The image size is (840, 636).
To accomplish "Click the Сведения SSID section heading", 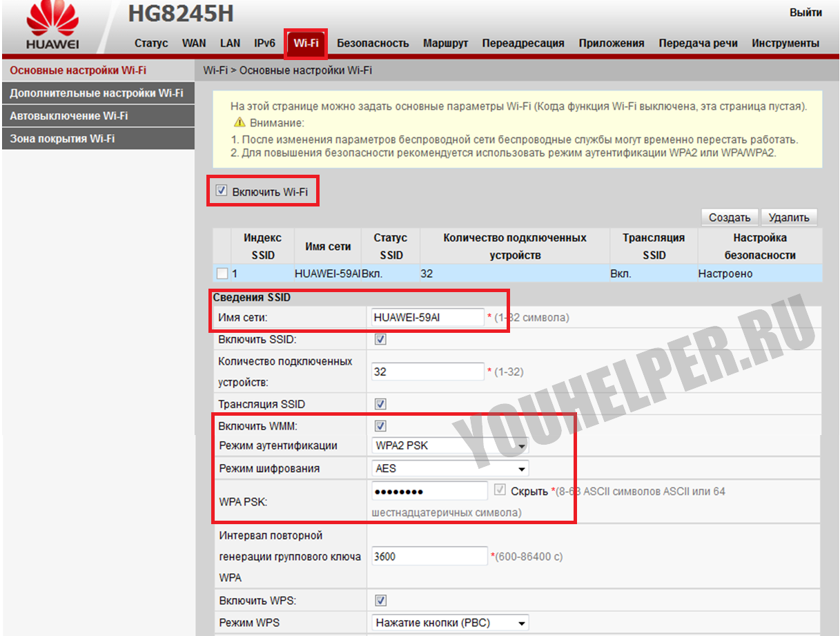I will (x=251, y=298).
